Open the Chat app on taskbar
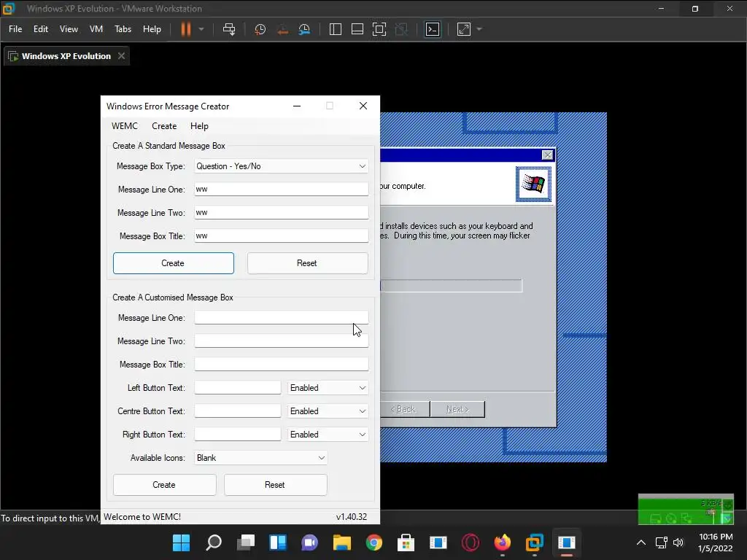The width and height of the screenshot is (747, 560). [309, 542]
